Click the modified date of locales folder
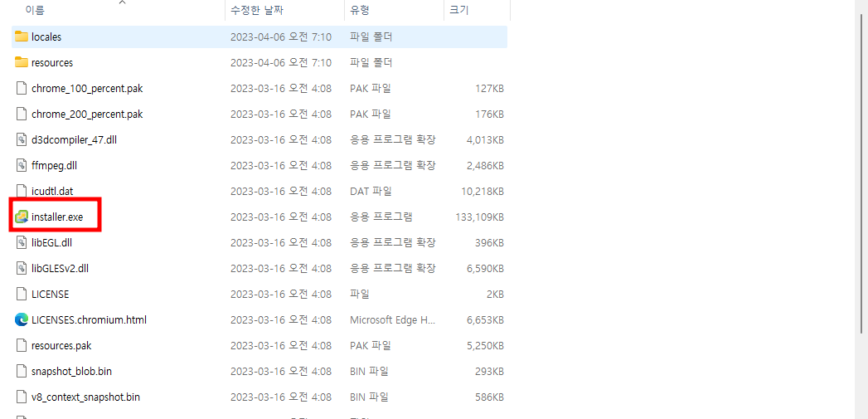Screen dimensions: 868x419 tap(281, 37)
